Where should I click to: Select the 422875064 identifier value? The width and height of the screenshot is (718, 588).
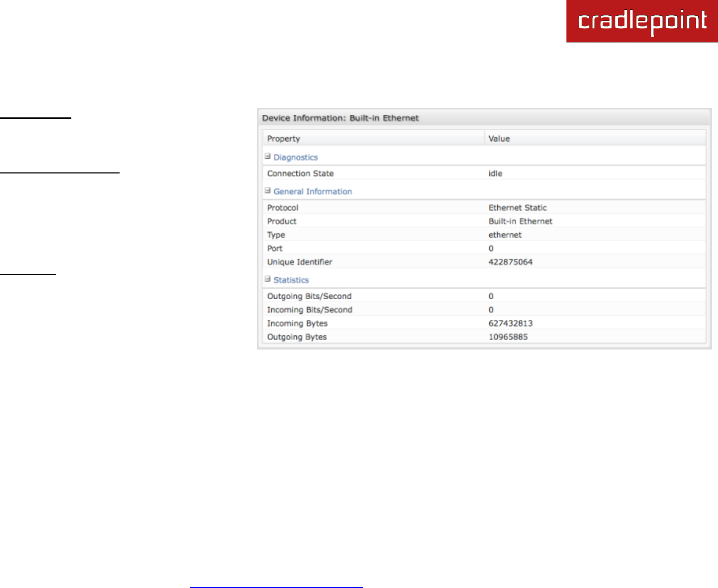pyautogui.click(x=510, y=262)
